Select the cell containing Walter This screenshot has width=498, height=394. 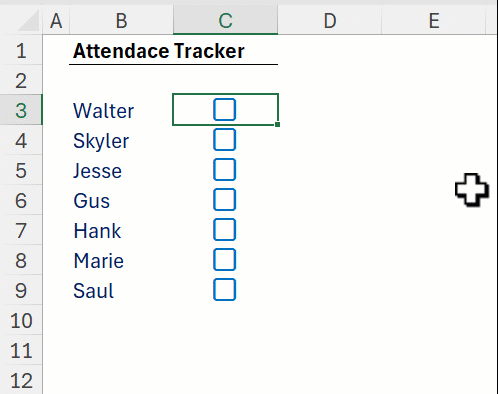point(121,110)
